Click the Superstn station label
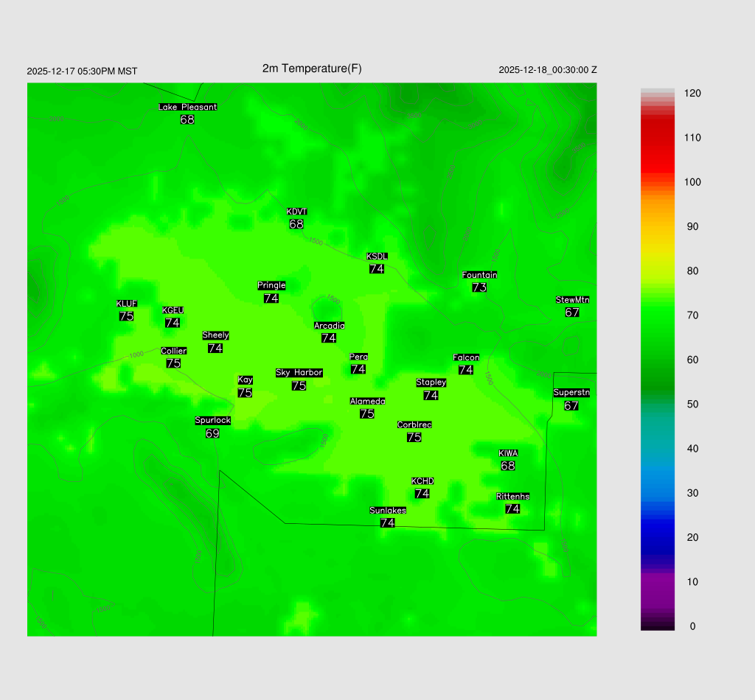This screenshot has height=700, width=755. pyautogui.click(x=571, y=393)
